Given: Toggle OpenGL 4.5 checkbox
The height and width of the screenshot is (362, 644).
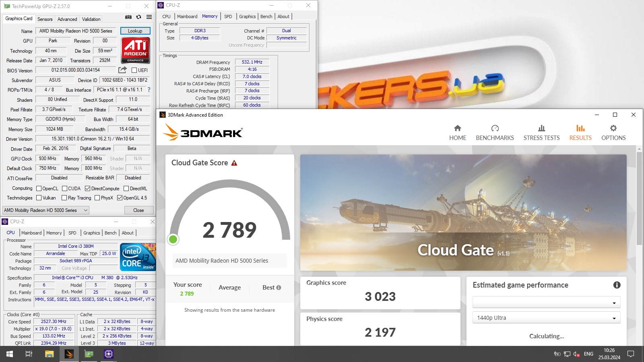Looking at the screenshot, I should tap(120, 198).
